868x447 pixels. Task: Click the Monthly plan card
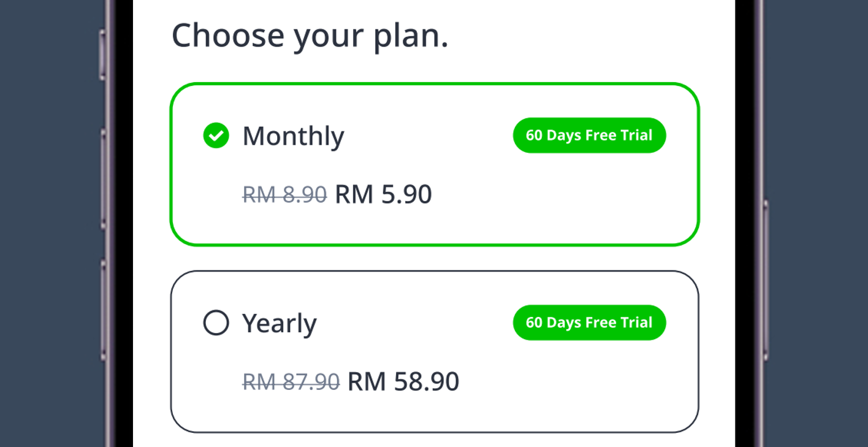[435, 162]
